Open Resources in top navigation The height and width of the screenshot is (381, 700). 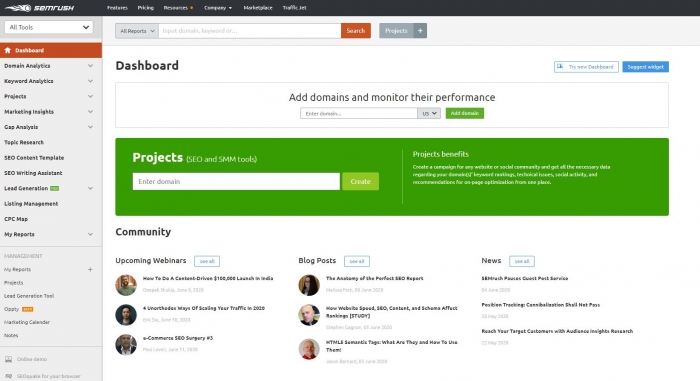click(x=178, y=8)
